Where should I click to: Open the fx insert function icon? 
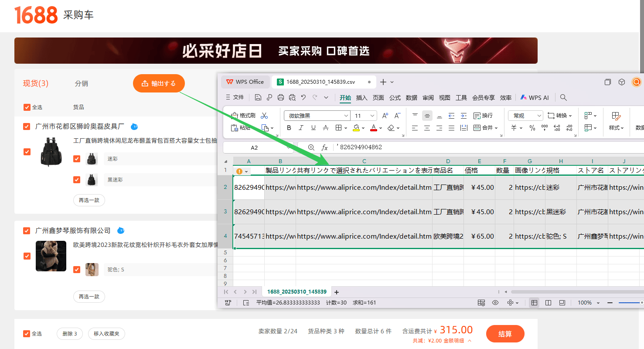click(324, 147)
